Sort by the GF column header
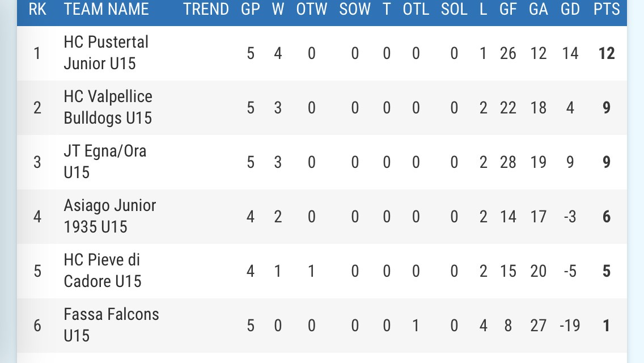This screenshot has height=363, width=644. pyautogui.click(x=508, y=9)
